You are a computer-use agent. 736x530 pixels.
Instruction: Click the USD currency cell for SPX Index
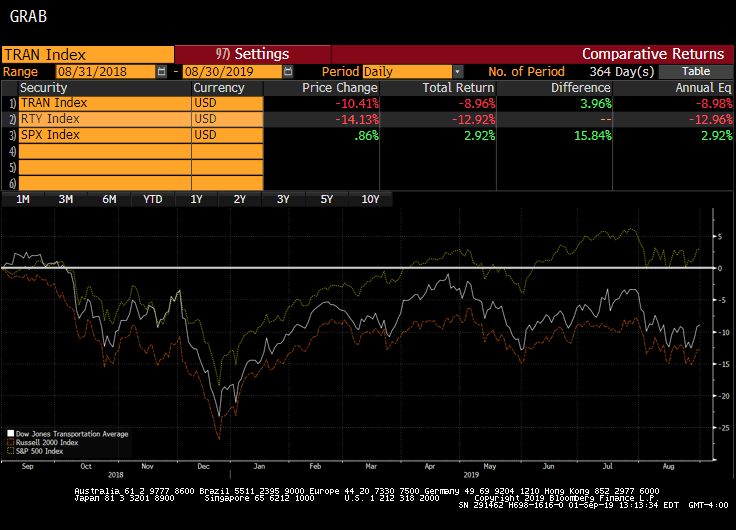click(227, 135)
